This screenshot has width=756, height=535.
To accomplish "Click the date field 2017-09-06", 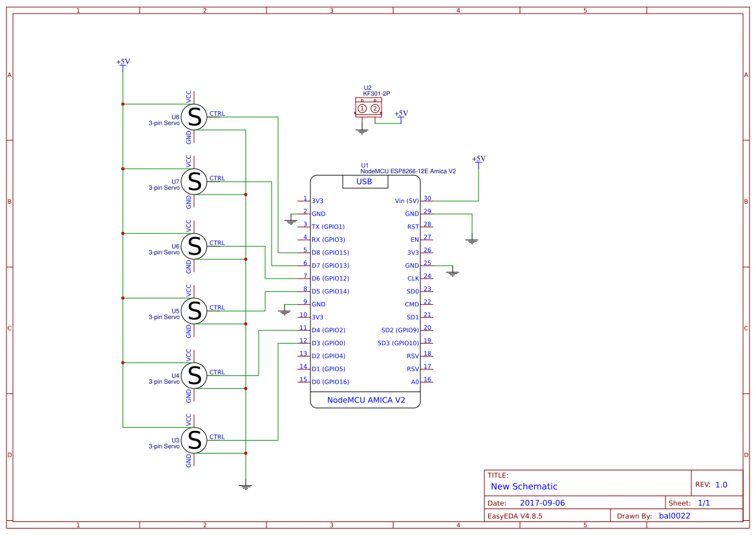I will tap(542, 503).
